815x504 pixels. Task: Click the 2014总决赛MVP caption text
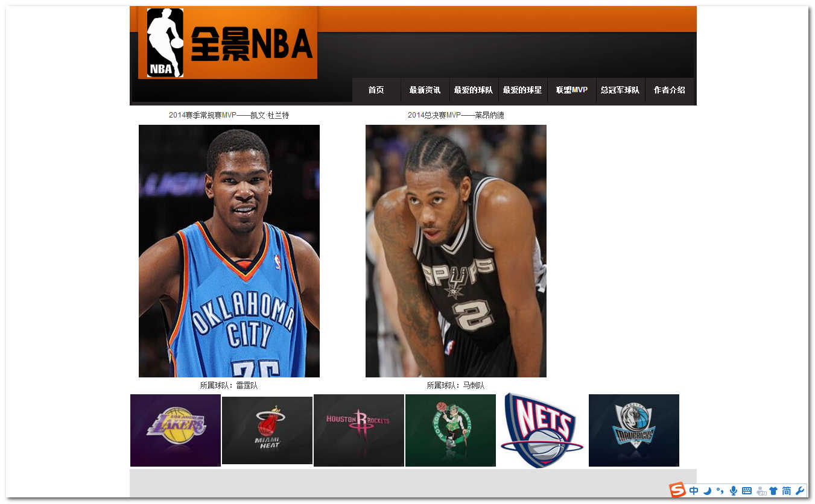pos(455,115)
